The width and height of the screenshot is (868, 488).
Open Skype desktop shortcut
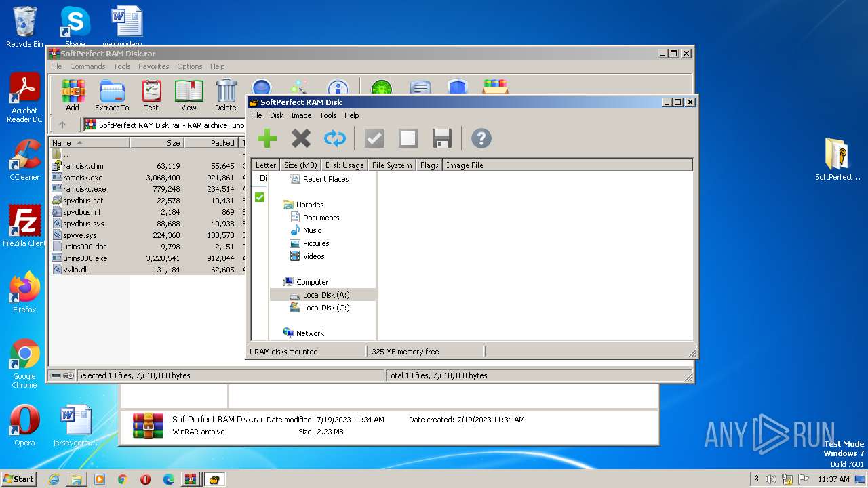75,26
